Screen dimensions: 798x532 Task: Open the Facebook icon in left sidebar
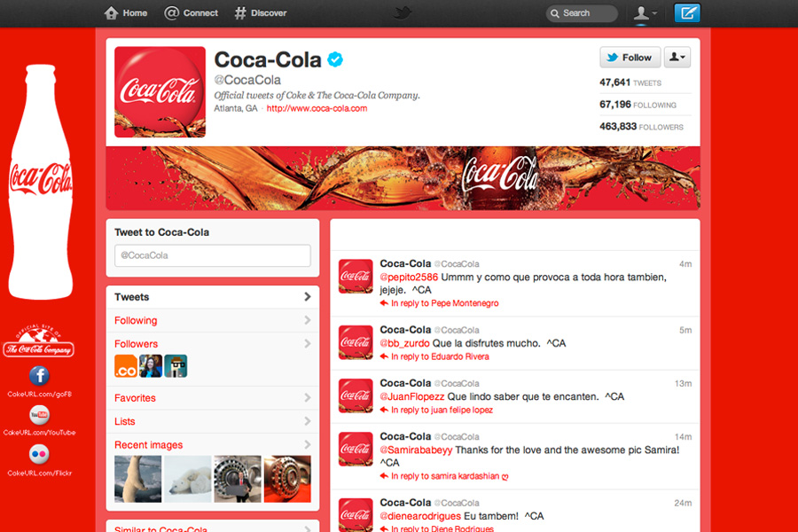[x=38, y=376]
